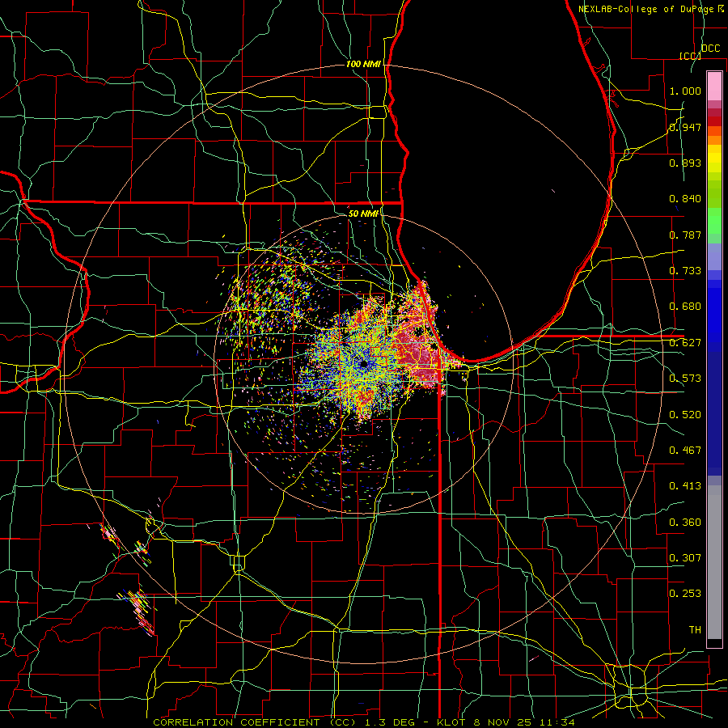Click the 50 NMI range ring label

coord(363,214)
